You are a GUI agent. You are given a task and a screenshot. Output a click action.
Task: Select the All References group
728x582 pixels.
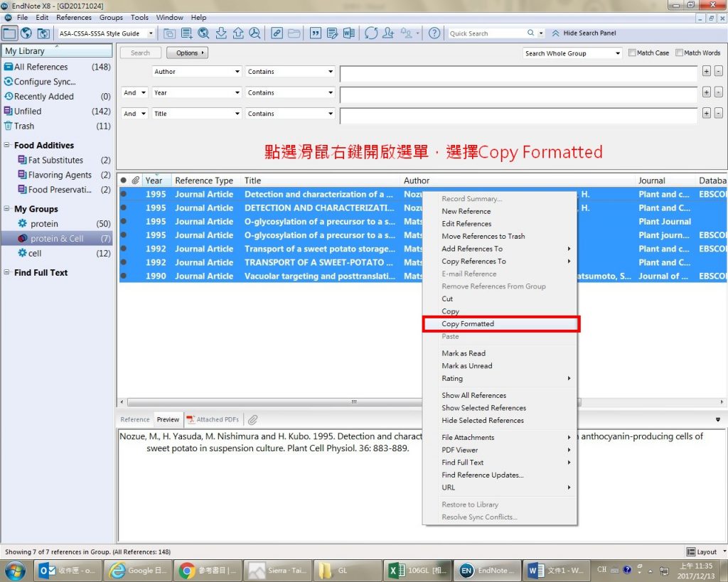click(x=57, y=67)
